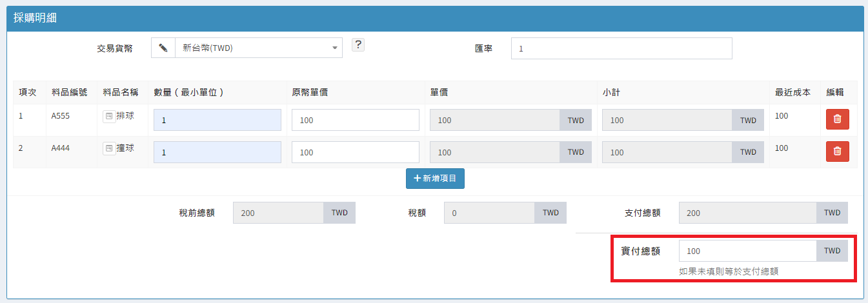Image resolution: width=868 pixels, height=303 pixels.
Task: Delete row 1 with red trash icon
Action: pos(837,119)
